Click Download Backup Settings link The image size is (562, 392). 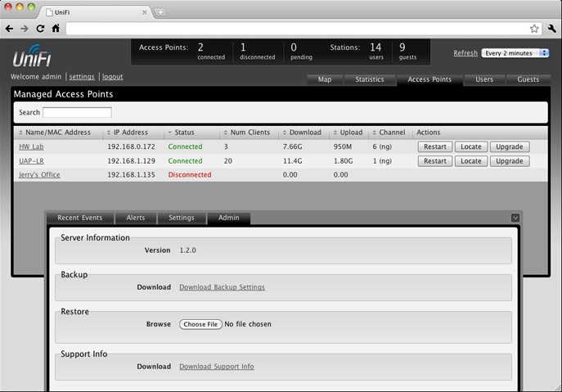223,287
